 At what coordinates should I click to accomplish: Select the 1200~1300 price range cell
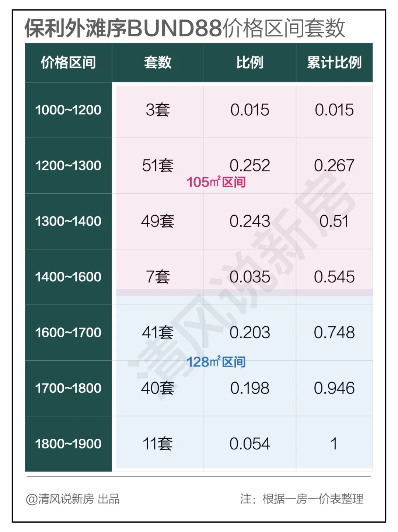click(x=69, y=166)
